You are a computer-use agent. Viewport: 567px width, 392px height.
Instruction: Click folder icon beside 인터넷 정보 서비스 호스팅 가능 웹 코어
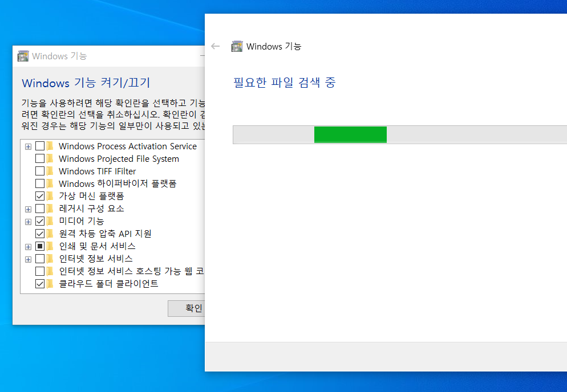pyautogui.click(x=50, y=271)
